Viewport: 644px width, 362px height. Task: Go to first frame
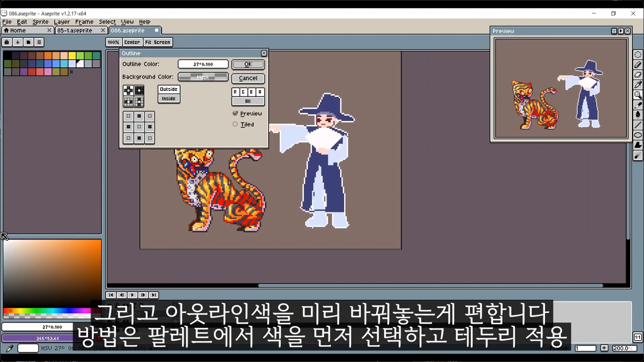tap(111, 295)
